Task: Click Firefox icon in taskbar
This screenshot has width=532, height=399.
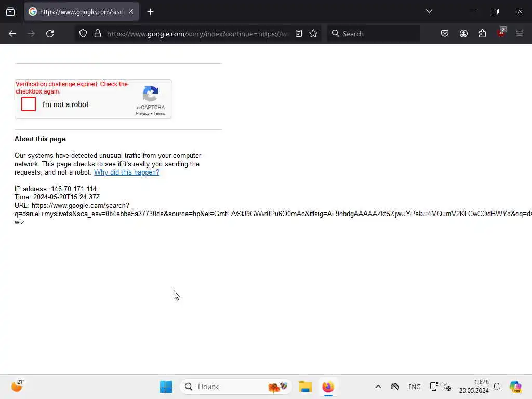Action: 328,387
